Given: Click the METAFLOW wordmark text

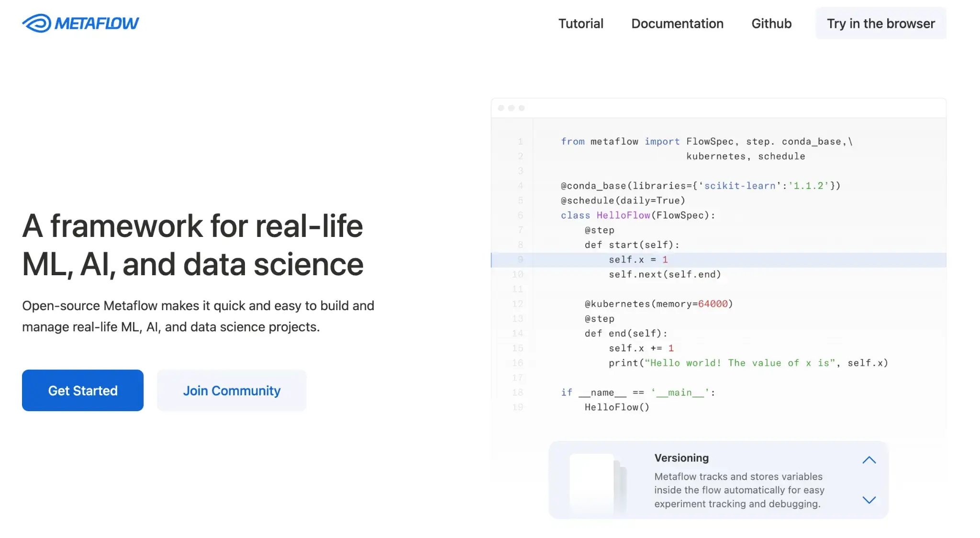Looking at the screenshot, I should pyautogui.click(x=97, y=23).
